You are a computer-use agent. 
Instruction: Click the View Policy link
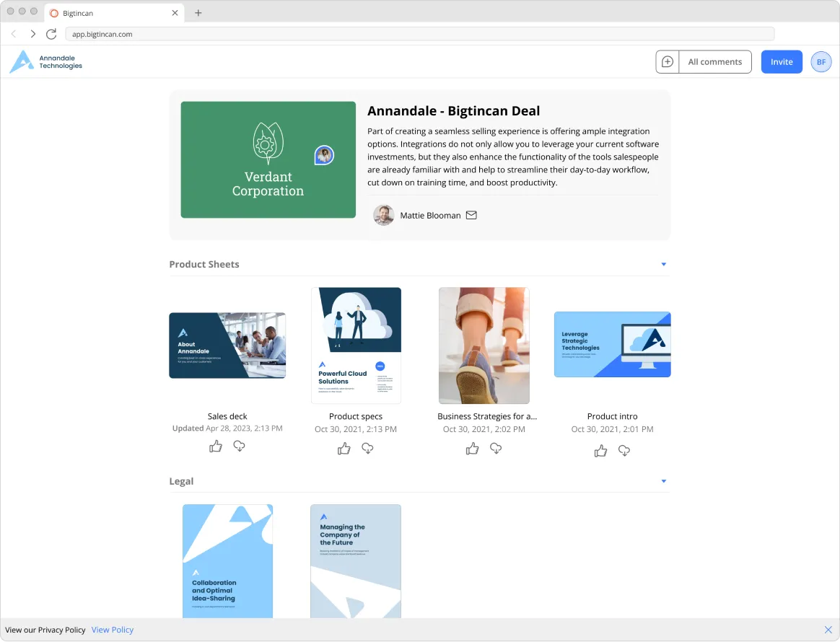[x=113, y=630]
